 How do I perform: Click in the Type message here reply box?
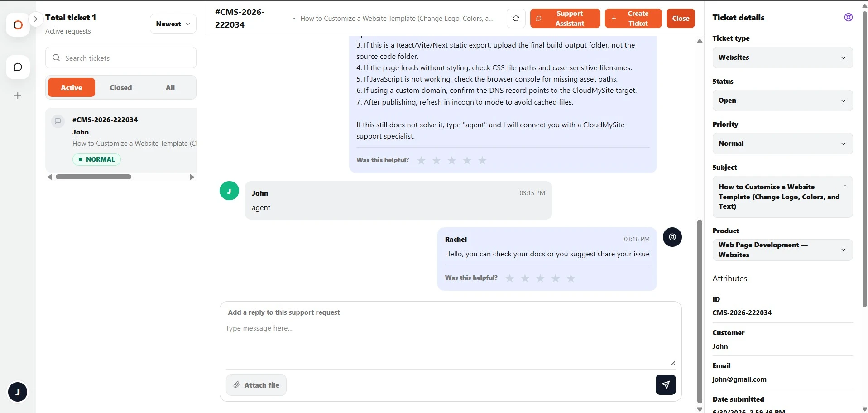click(x=451, y=344)
